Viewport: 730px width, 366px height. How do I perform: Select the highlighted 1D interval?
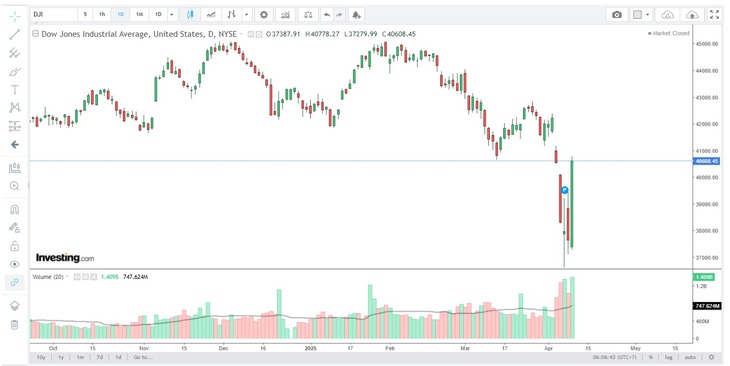121,14
